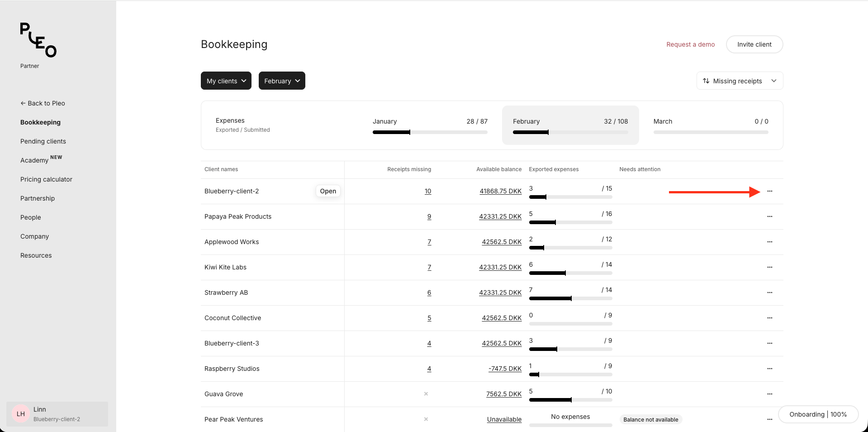Open more options for Blueberry-client-3
This screenshot has height=432, width=868.
[x=769, y=343]
